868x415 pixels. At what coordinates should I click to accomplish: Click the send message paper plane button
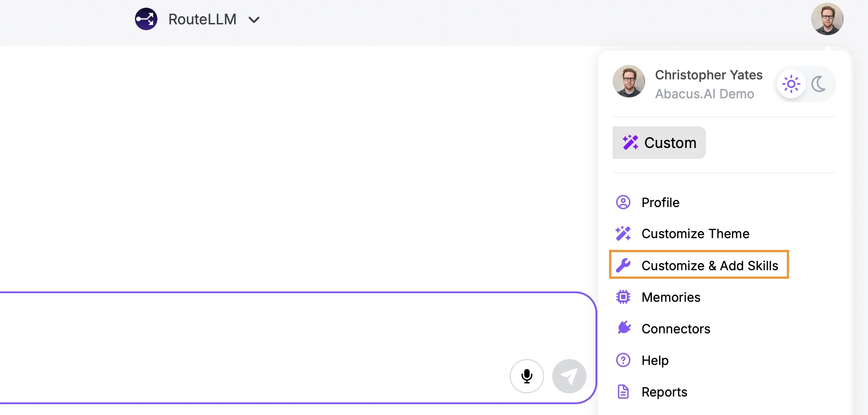click(569, 376)
